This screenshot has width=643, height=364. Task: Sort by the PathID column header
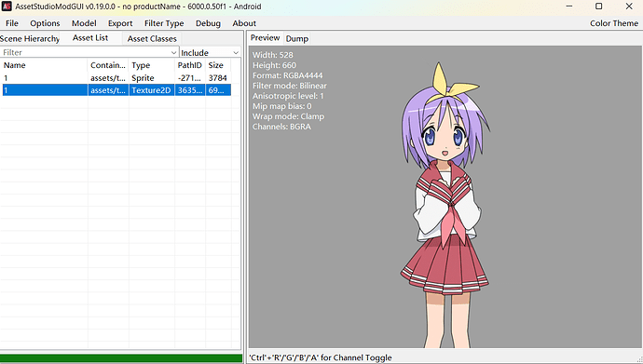190,65
